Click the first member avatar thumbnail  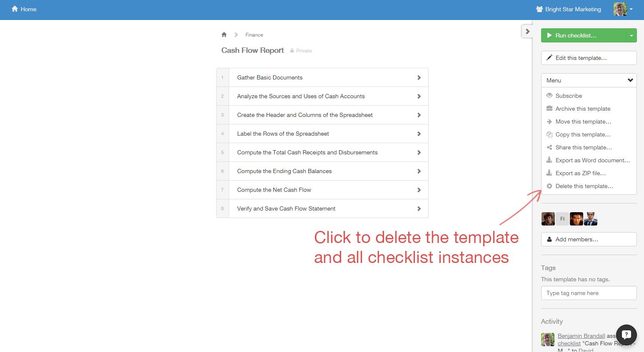click(548, 219)
